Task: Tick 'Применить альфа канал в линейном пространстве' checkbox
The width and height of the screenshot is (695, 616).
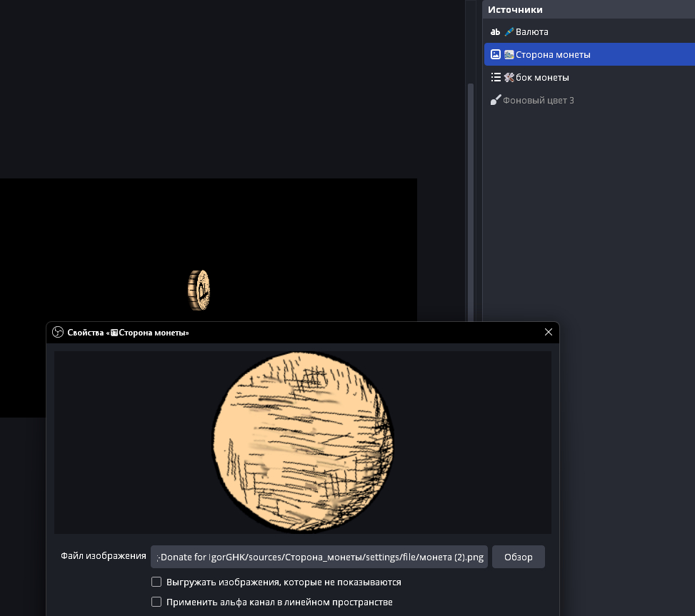Action: 156,602
